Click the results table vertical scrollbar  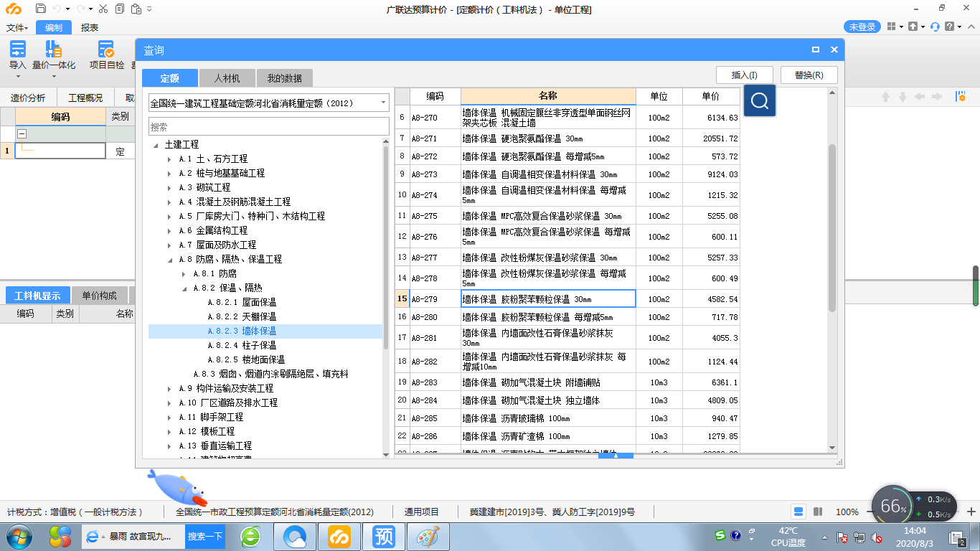pyautogui.click(x=832, y=227)
